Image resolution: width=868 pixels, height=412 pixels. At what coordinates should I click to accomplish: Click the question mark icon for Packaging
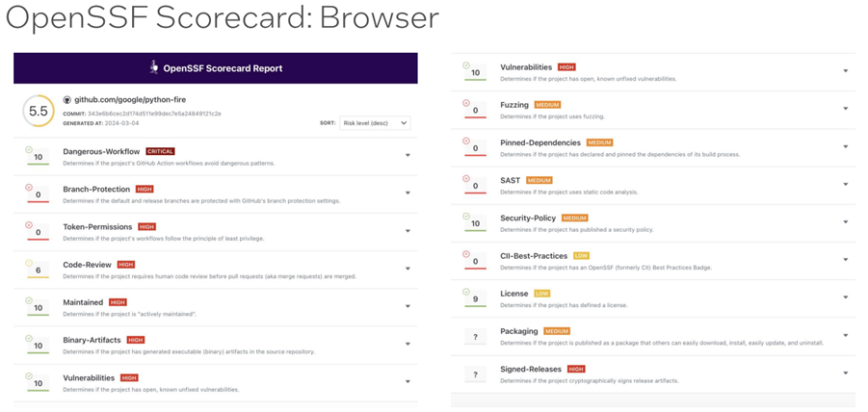pyautogui.click(x=475, y=336)
